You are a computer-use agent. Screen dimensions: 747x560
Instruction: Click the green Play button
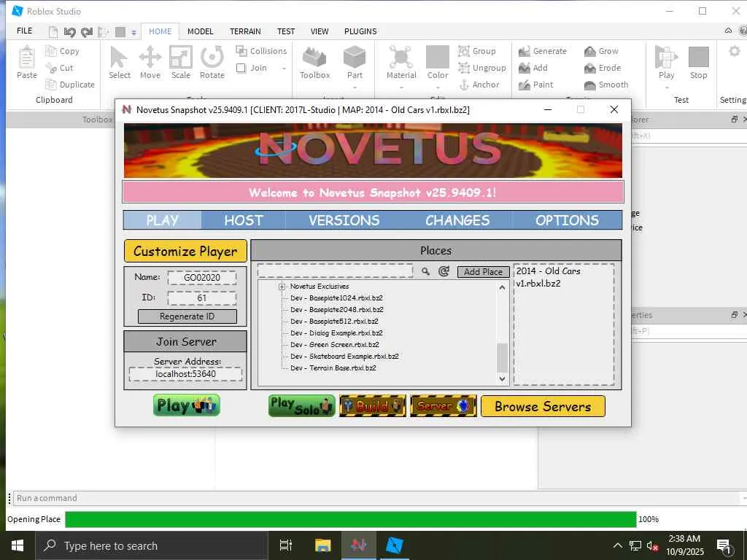pyautogui.click(x=186, y=405)
